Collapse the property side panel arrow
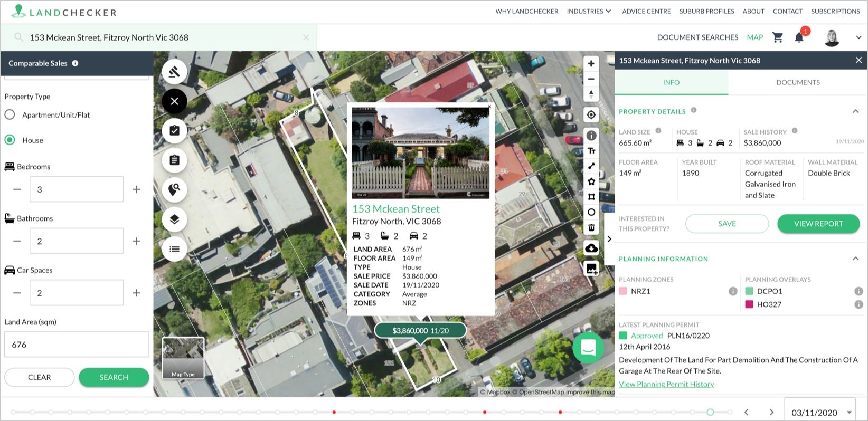 (609, 239)
